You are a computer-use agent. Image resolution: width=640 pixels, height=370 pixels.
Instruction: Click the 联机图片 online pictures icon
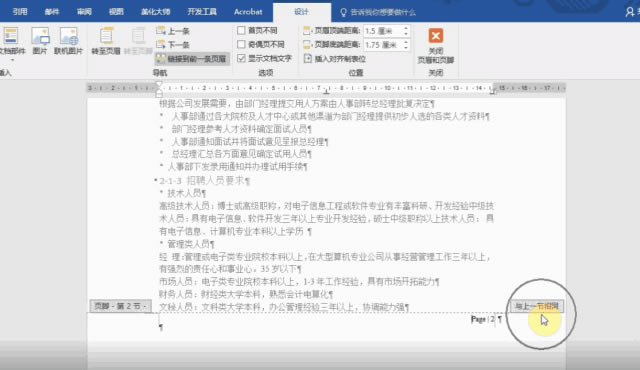[x=68, y=41]
